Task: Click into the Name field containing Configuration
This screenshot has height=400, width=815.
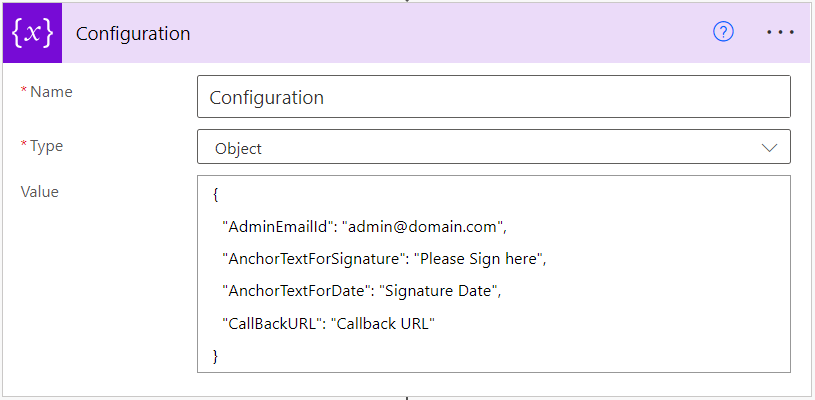Action: (x=494, y=97)
